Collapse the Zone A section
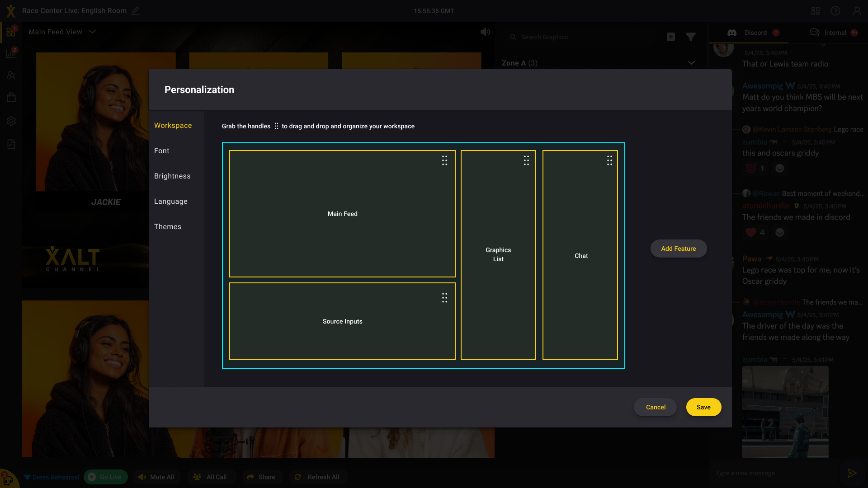The height and width of the screenshot is (488, 868). pyautogui.click(x=691, y=63)
